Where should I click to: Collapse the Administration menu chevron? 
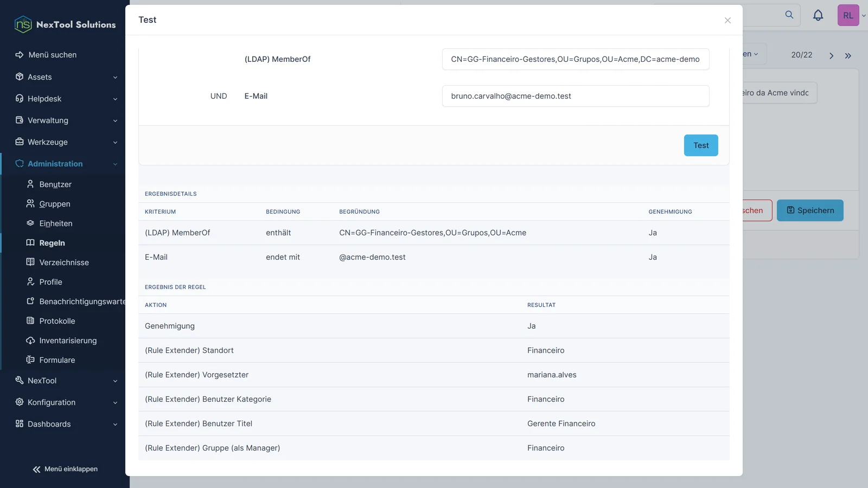point(115,164)
